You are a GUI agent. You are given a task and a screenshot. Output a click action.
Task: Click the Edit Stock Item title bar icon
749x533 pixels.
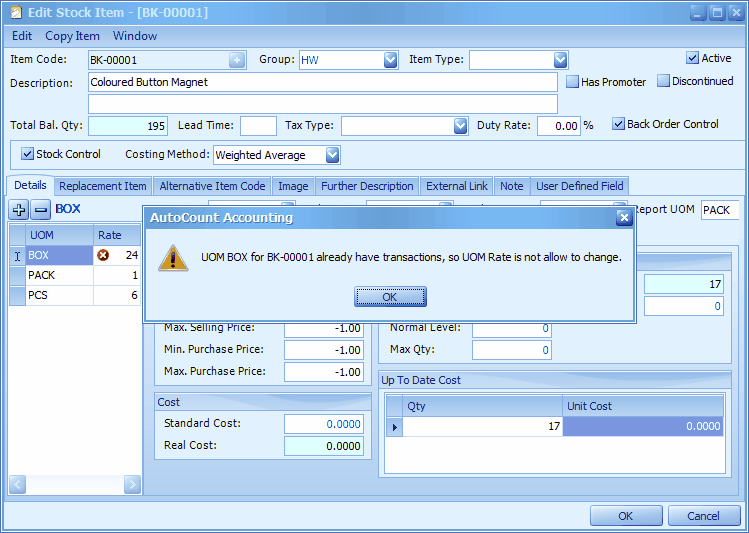pos(16,12)
